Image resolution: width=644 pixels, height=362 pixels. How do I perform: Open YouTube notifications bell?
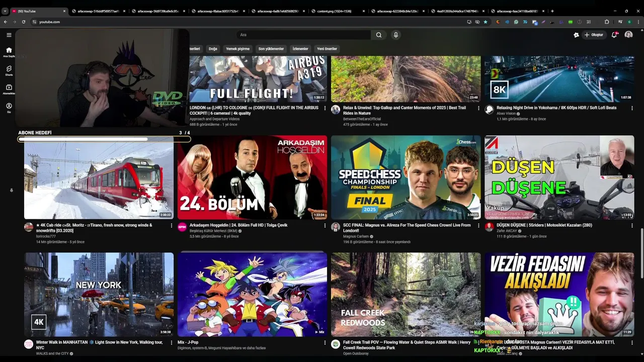pos(614,35)
